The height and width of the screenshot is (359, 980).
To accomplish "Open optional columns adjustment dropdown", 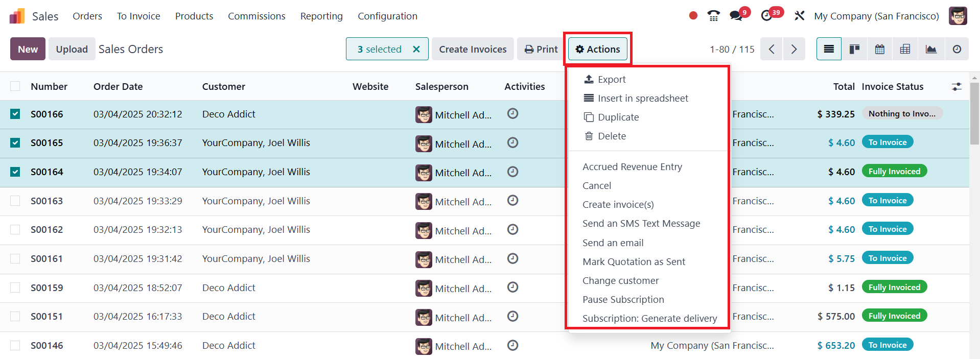I will click(x=956, y=87).
